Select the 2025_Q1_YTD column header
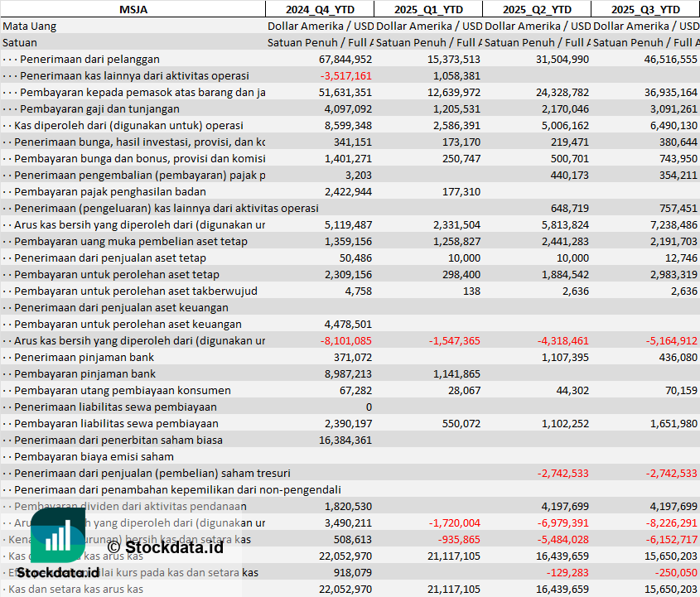Viewport: 700px width, 597px height. point(427,9)
